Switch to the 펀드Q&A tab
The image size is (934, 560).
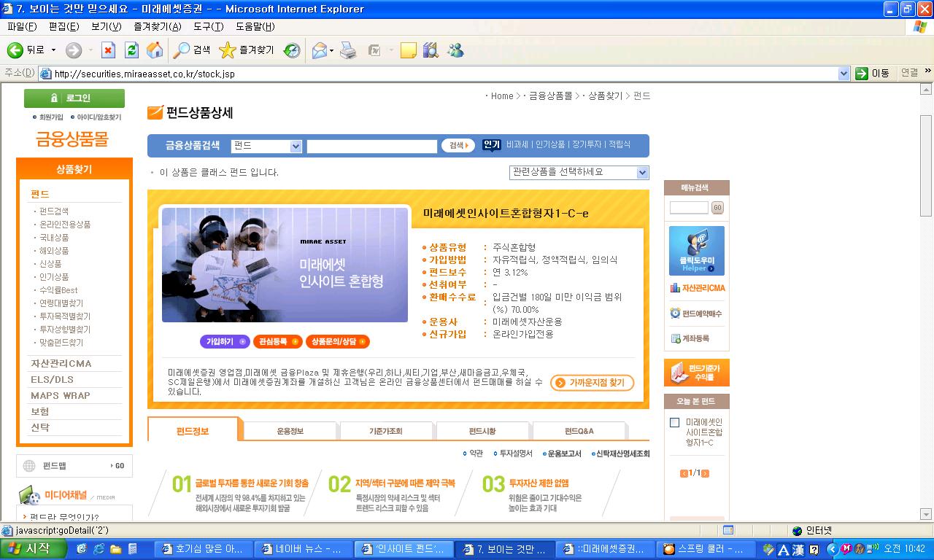[x=579, y=431]
